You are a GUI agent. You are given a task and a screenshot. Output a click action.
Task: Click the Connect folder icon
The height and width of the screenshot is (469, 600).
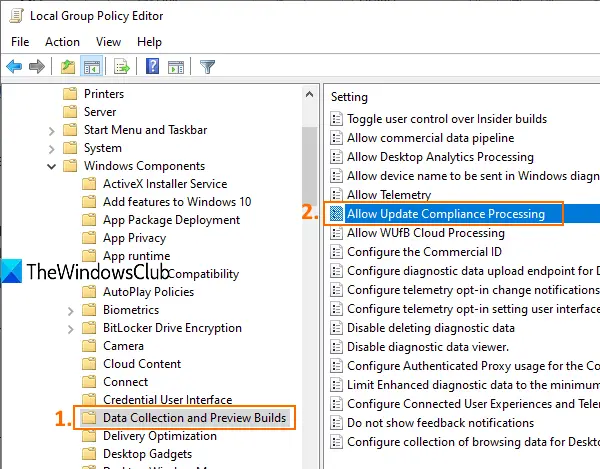pyautogui.click(x=89, y=382)
